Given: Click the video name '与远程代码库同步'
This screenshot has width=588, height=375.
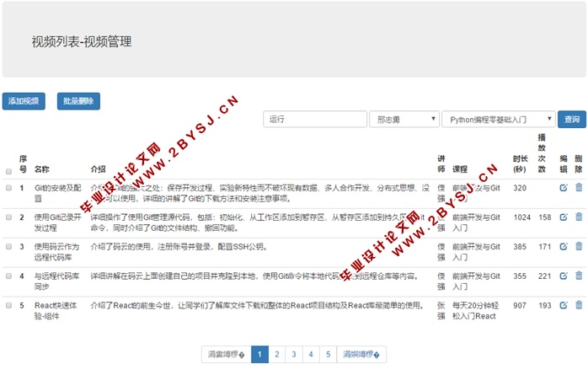Looking at the screenshot, I should point(57,281).
